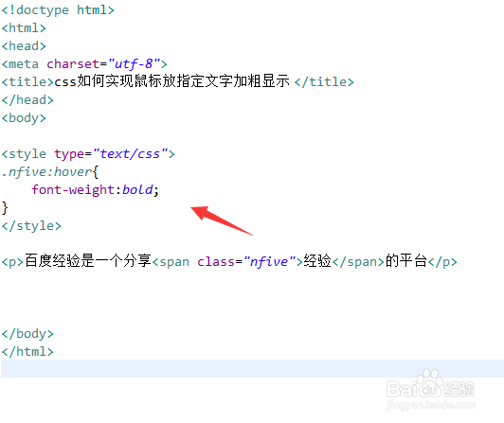Click the bold value in CSS rule
Screen dimensions: 504x423
point(137,190)
